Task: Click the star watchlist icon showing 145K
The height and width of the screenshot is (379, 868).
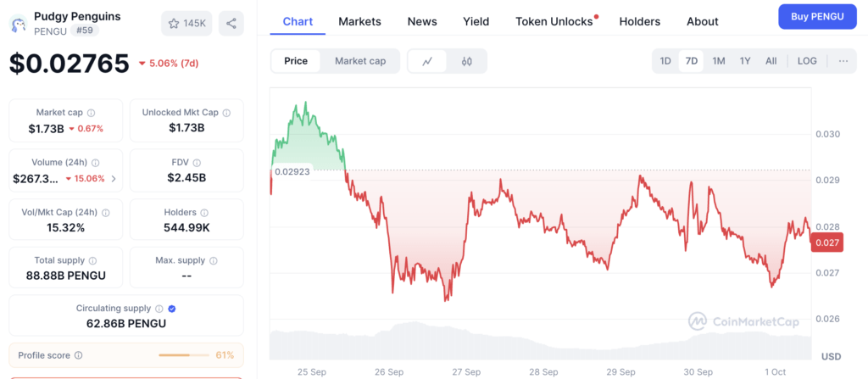Action: pyautogui.click(x=186, y=23)
